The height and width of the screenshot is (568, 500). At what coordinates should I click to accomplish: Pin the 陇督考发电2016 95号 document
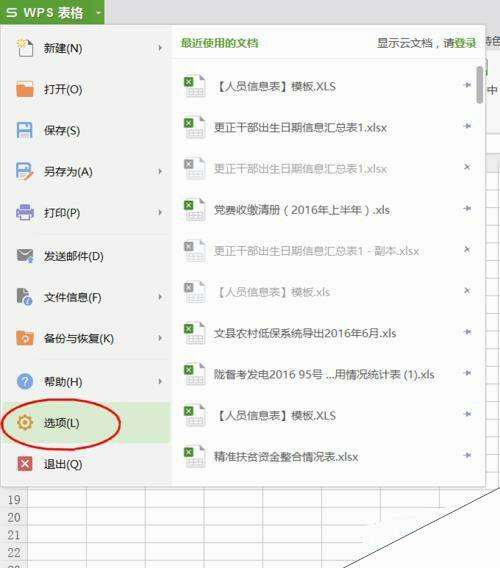(467, 373)
